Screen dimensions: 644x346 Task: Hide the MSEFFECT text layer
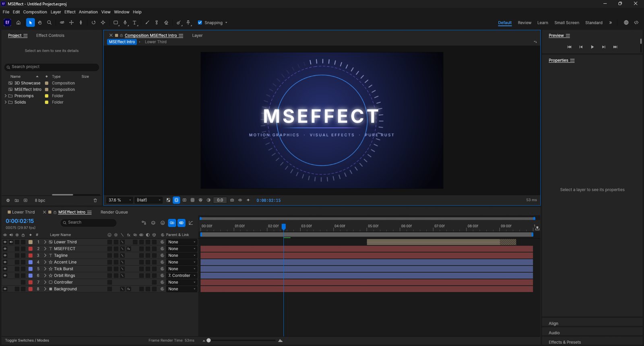click(x=5, y=249)
